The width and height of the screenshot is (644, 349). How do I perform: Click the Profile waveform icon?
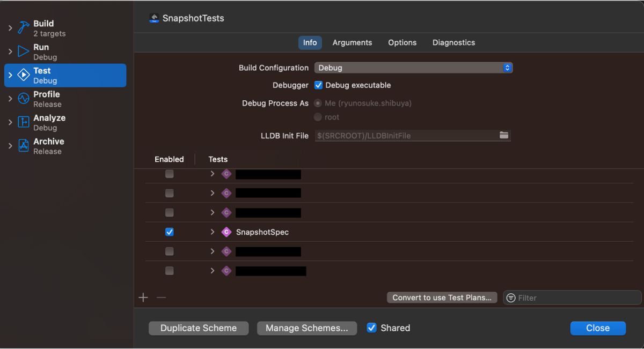[x=24, y=99]
